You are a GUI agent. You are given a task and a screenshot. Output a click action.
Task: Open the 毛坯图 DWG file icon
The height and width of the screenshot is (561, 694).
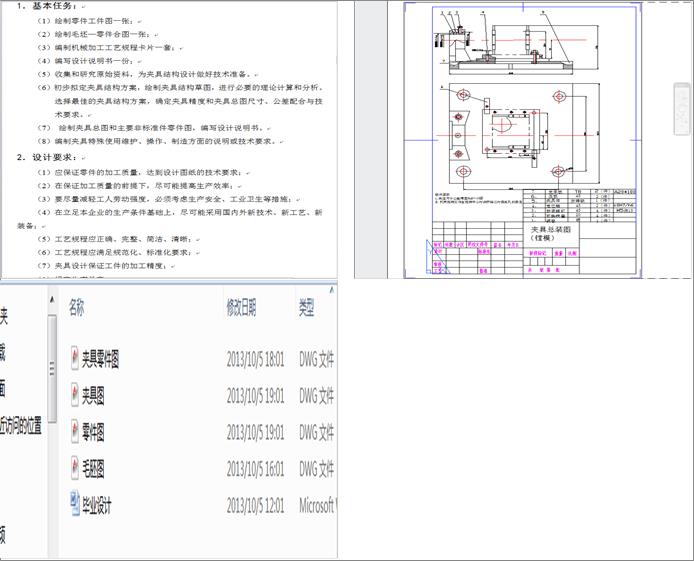(75, 468)
